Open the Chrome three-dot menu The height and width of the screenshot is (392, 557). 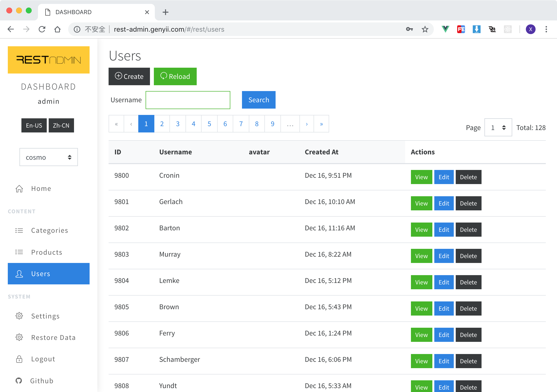point(546,29)
